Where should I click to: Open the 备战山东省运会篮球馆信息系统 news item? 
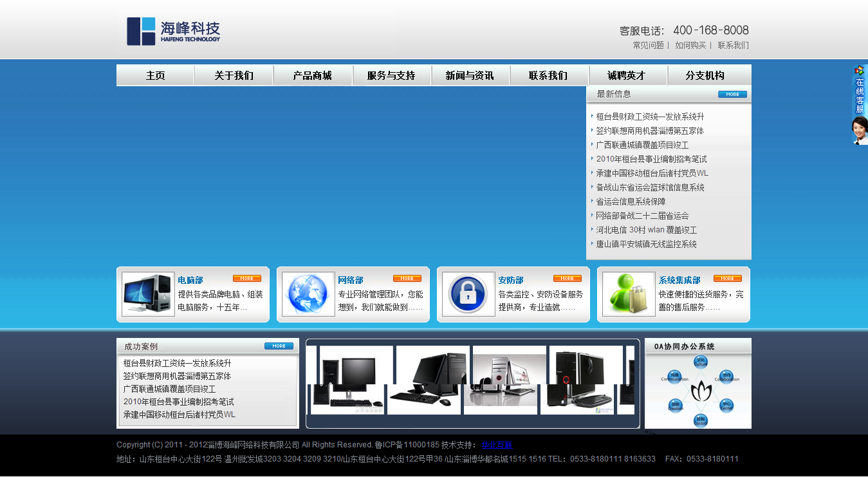coord(650,187)
